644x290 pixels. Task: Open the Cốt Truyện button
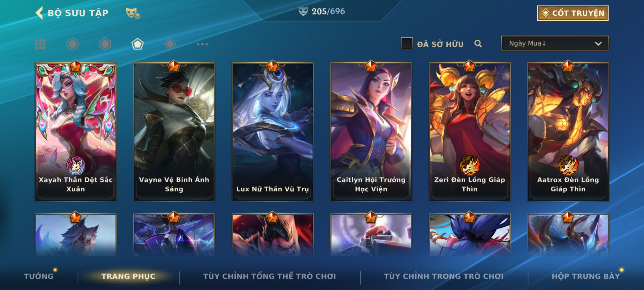point(573,13)
